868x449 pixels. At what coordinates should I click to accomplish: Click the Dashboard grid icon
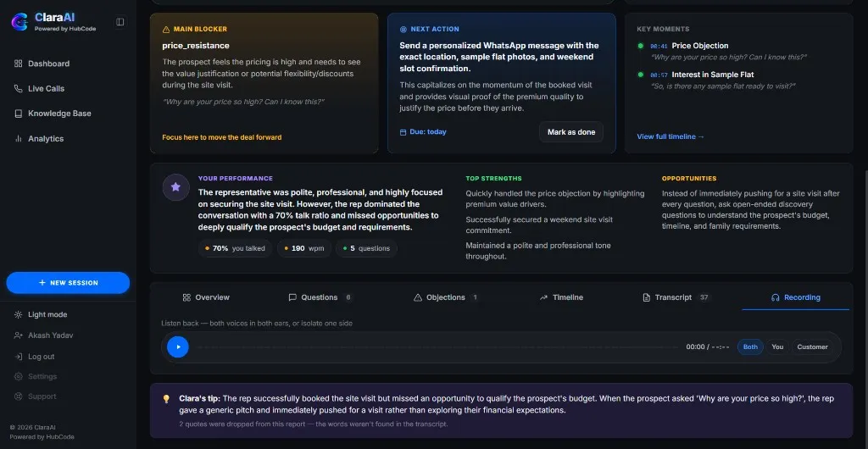point(19,64)
